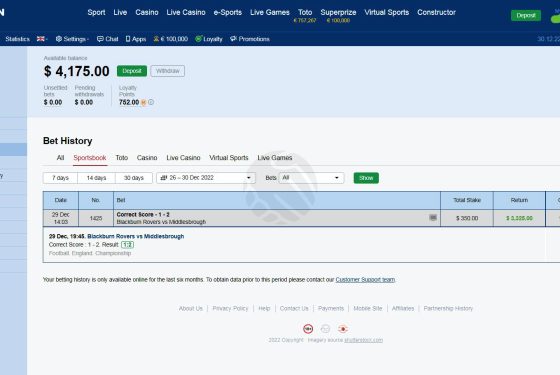The image size is (560, 375).
Task: Open Live Games in the top menu
Action: coord(270,12)
